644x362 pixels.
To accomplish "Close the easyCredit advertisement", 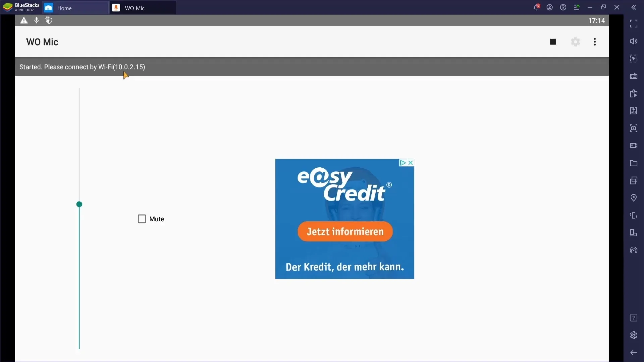I will tap(409, 163).
